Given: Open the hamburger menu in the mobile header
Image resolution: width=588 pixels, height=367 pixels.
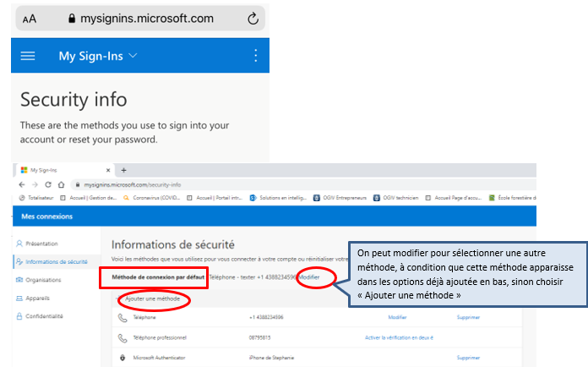Looking at the screenshot, I should 28,56.
